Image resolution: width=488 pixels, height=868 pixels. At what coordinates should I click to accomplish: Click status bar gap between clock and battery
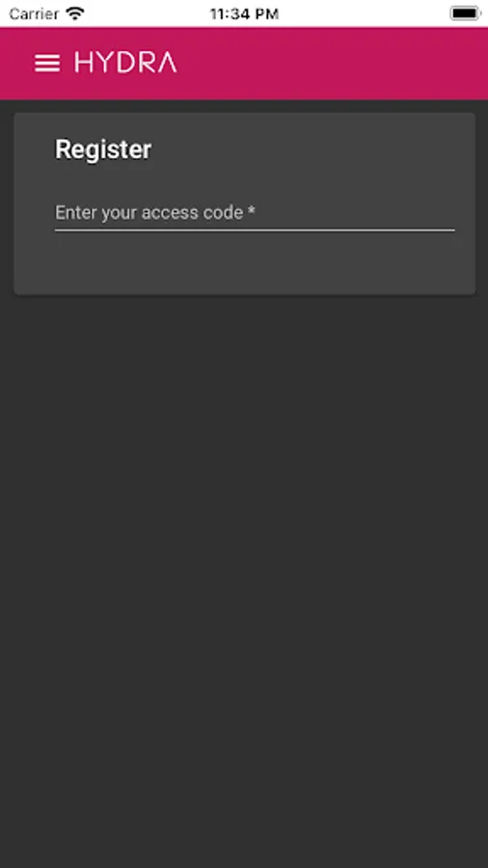click(364, 14)
